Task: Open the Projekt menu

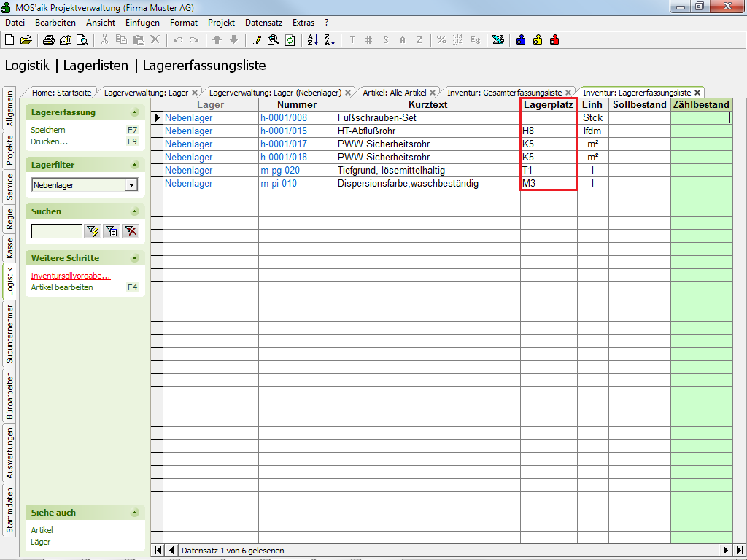Action: [221, 23]
